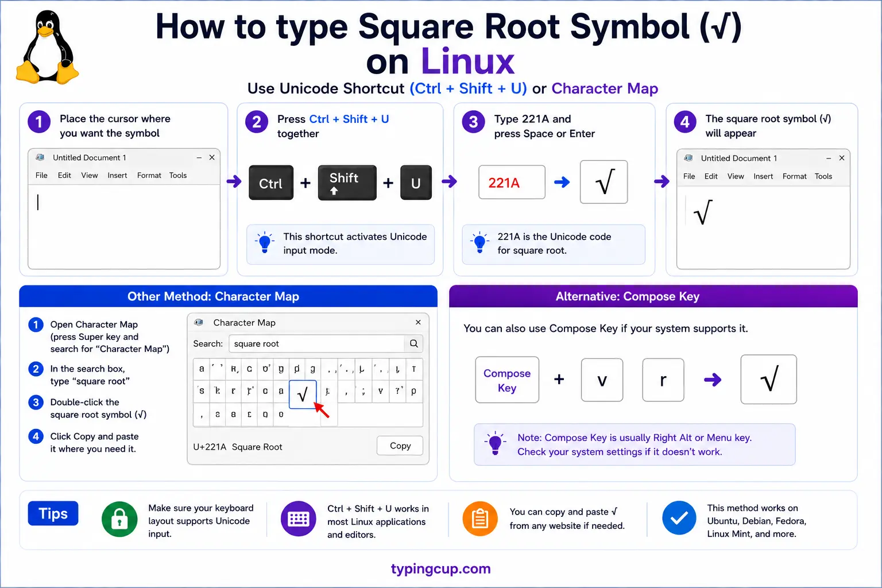Click the blue checkmark tip icon

coord(679,518)
